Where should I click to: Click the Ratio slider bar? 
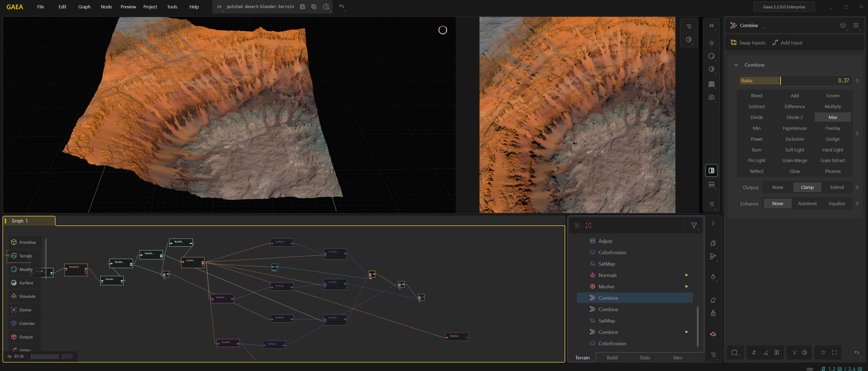click(795, 81)
